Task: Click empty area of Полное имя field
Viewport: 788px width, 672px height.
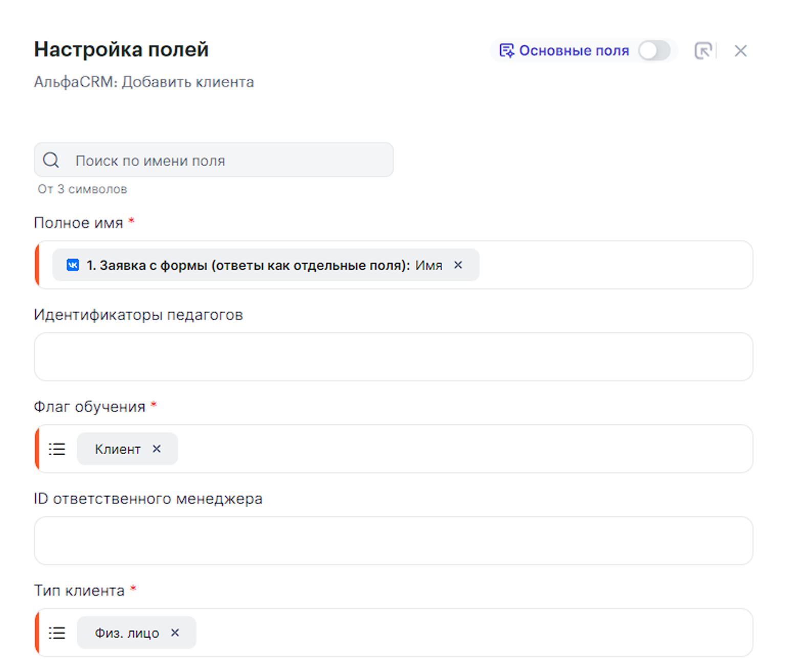Action: [614, 265]
